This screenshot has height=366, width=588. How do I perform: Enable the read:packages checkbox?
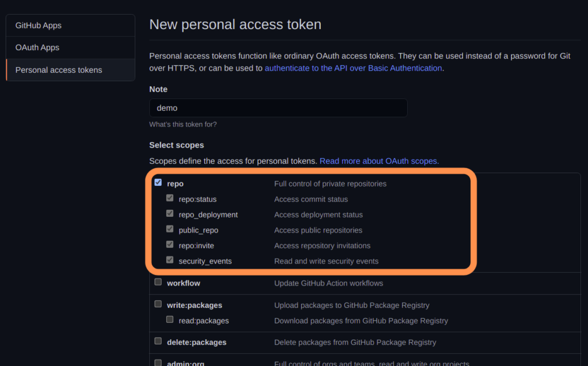170,319
